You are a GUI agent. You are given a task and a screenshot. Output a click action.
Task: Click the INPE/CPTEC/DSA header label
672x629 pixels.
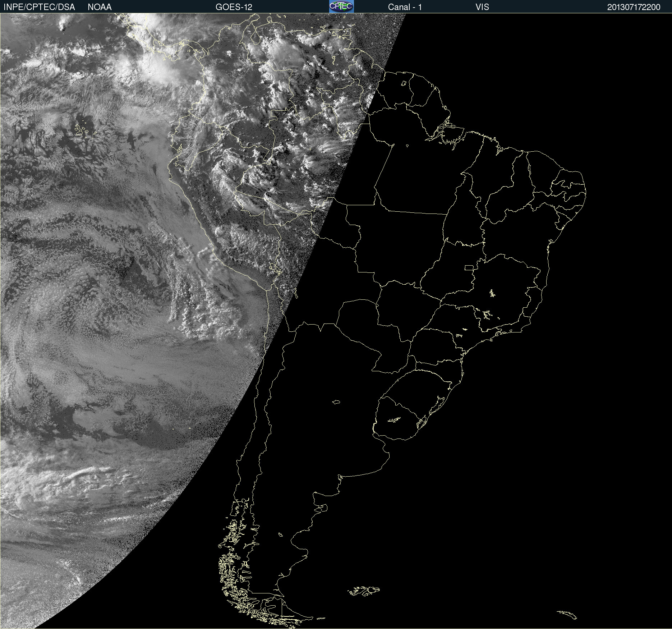39,7
